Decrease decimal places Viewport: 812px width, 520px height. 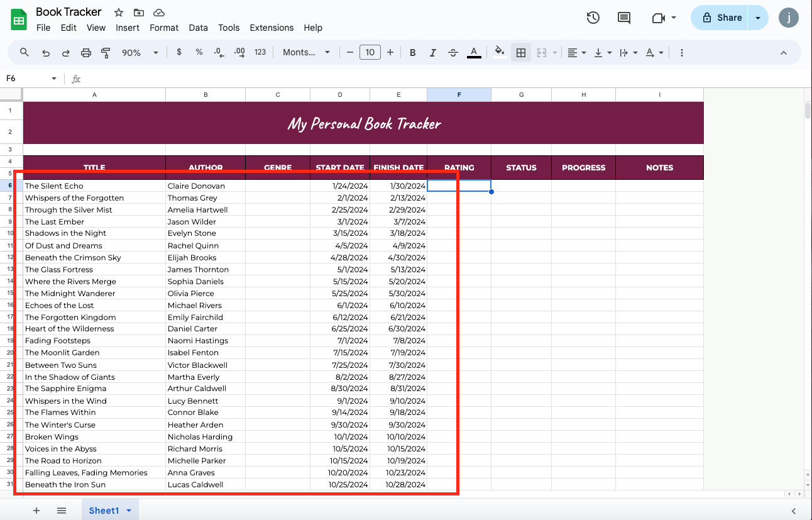point(219,52)
